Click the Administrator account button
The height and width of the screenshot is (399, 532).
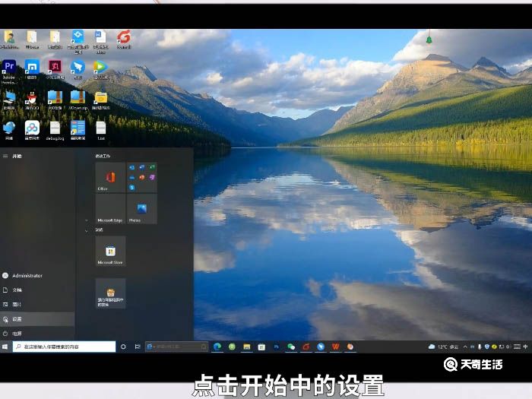coord(23,276)
